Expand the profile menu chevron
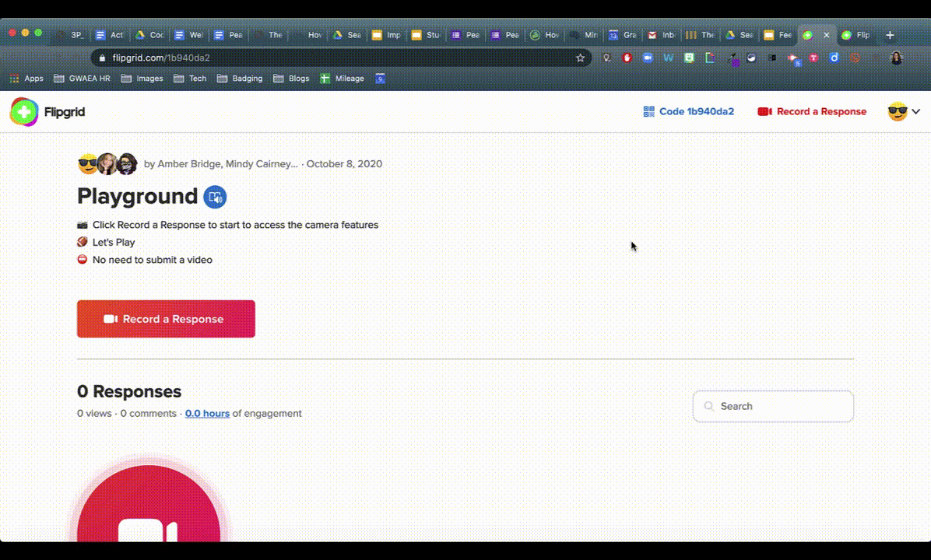 click(916, 111)
